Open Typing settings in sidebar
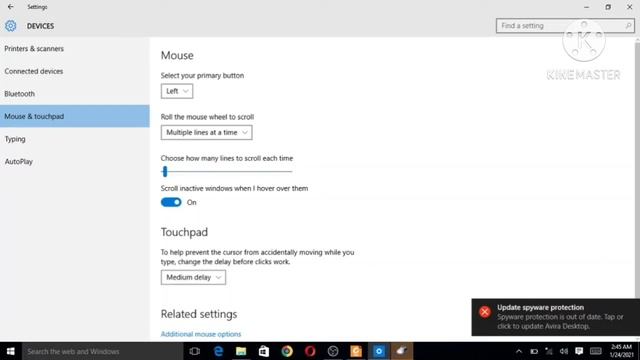Viewport: 640px width, 360px height. [x=75, y=139]
